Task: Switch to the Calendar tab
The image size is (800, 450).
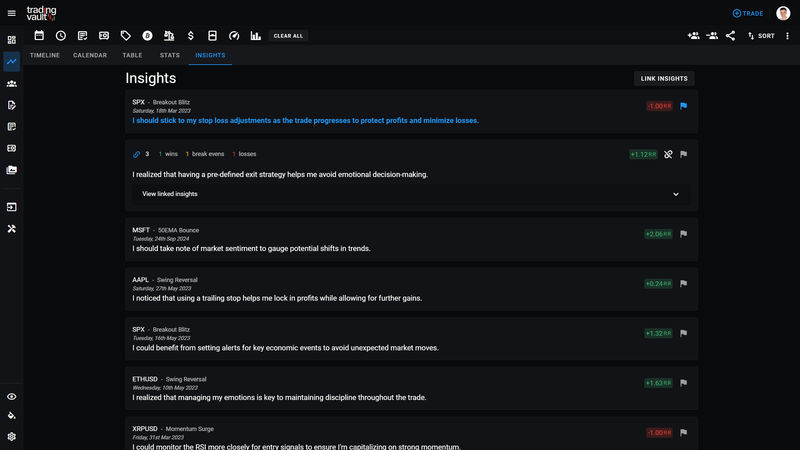Action: [90, 55]
